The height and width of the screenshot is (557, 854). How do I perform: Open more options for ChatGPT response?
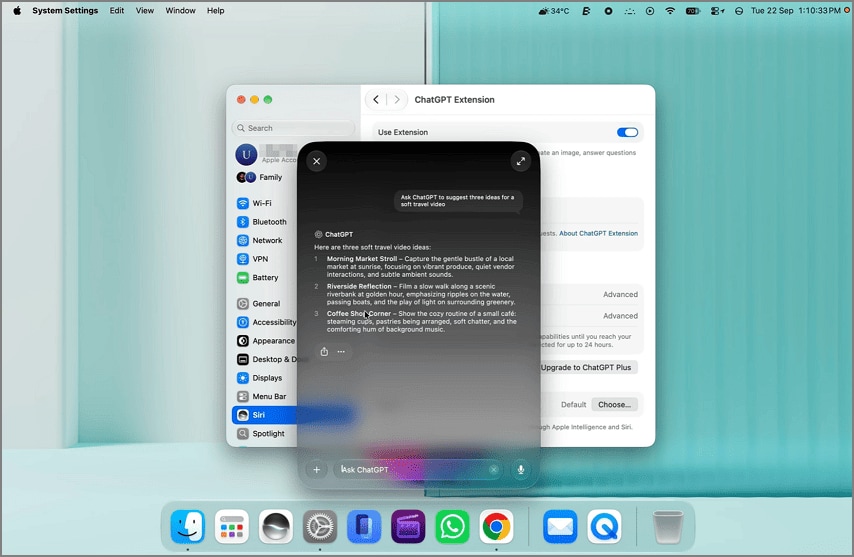click(x=341, y=352)
